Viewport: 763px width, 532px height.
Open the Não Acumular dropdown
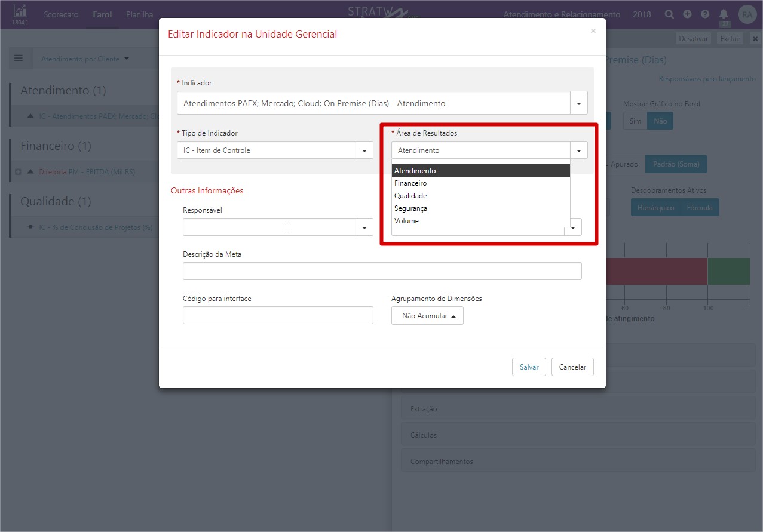coord(427,316)
